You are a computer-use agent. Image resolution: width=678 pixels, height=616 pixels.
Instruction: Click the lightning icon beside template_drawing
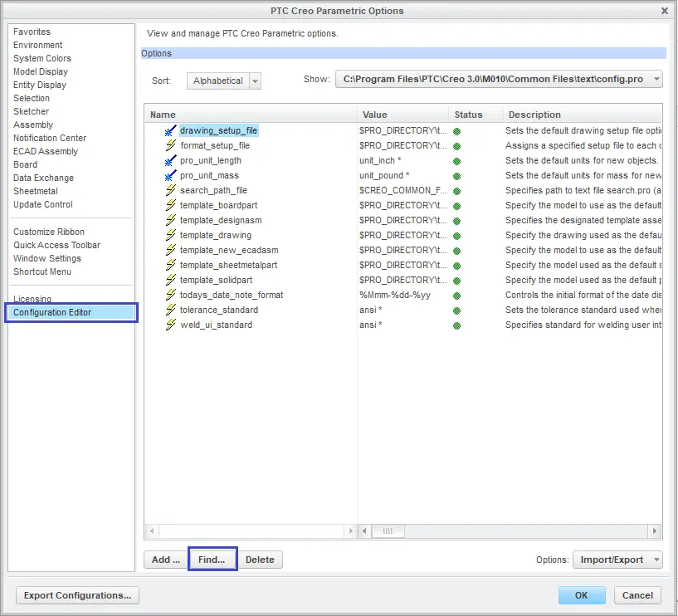(170, 236)
